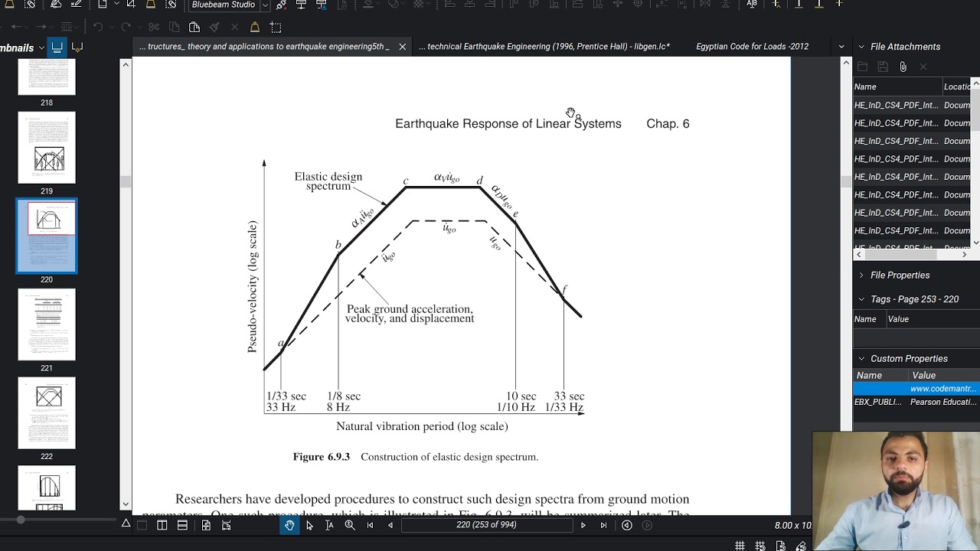This screenshot has width=980, height=551.
Task: Switch to the technical Earthquake Engineering tab
Action: (x=544, y=47)
